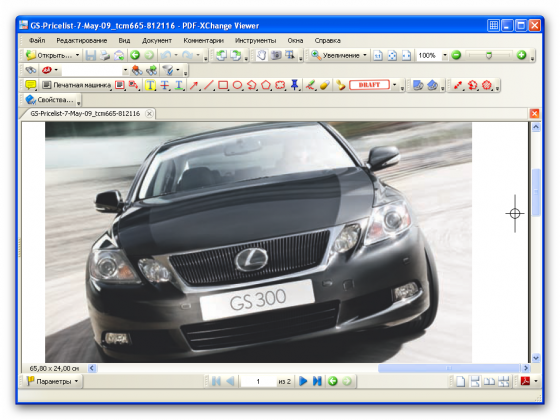560x420 pixels.
Task: Go to next page button
Action: point(303,381)
